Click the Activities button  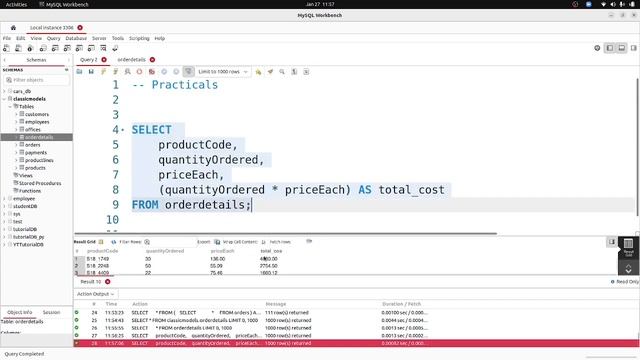tap(16, 4)
